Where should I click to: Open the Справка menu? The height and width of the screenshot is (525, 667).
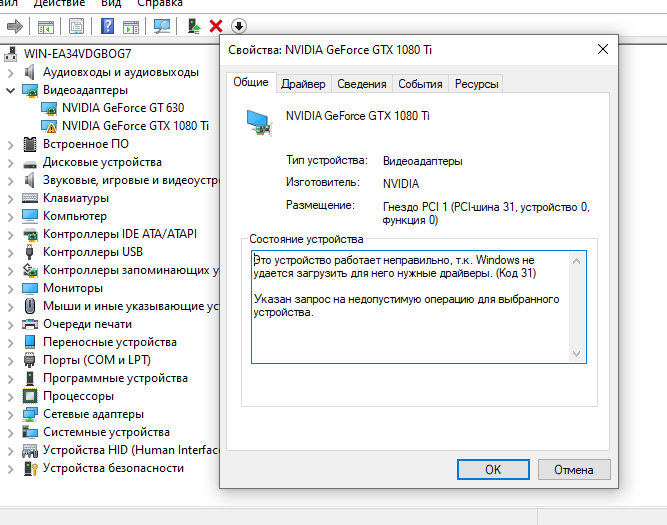pos(160,3)
